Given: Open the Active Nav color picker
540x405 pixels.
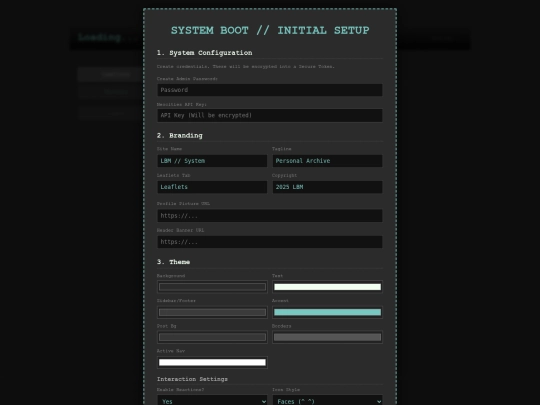Looking at the screenshot, I should pyautogui.click(x=212, y=362).
